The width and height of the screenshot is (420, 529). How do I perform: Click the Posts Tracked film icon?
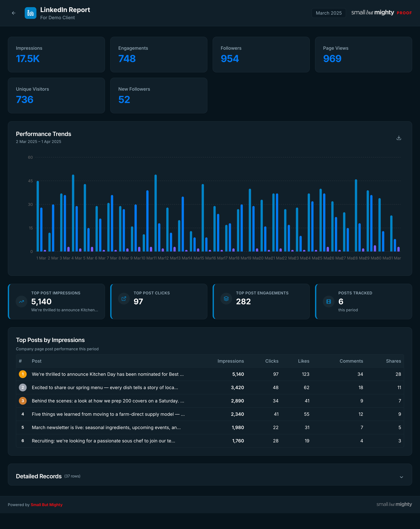pyautogui.click(x=329, y=302)
